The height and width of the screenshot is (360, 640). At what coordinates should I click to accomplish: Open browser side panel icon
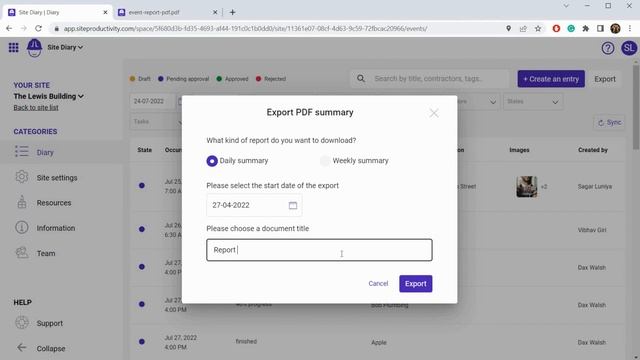[x=600, y=29]
